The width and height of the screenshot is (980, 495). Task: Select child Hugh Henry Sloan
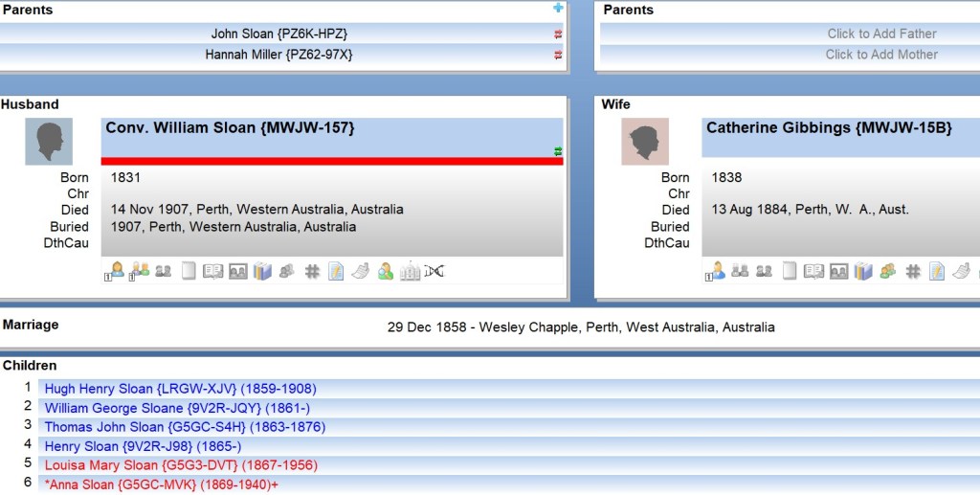click(x=180, y=389)
